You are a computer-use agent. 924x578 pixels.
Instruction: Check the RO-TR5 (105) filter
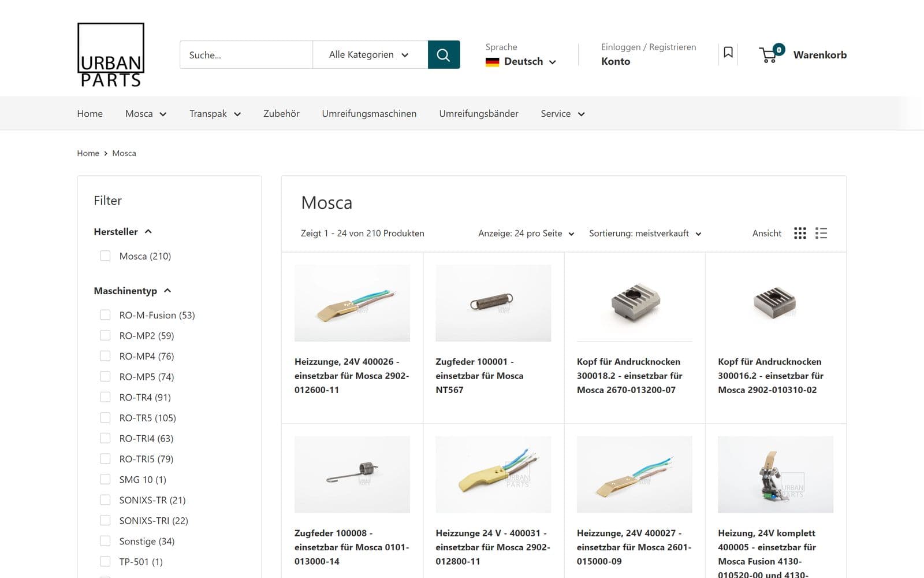(105, 417)
